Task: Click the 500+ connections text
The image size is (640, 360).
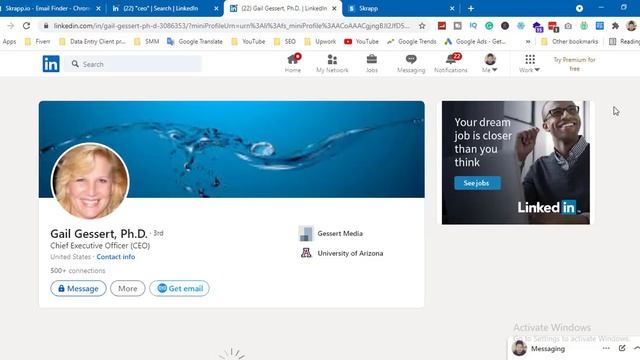Action: click(x=78, y=271)
